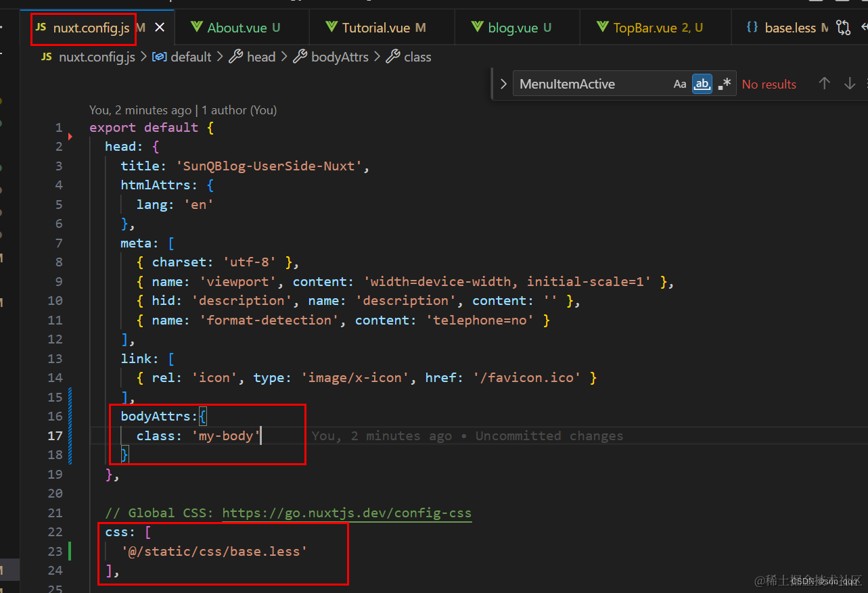868x593 pixels.
Task: Open the go.nuxtjs.dev/config-css link
Action: (347, 513)
